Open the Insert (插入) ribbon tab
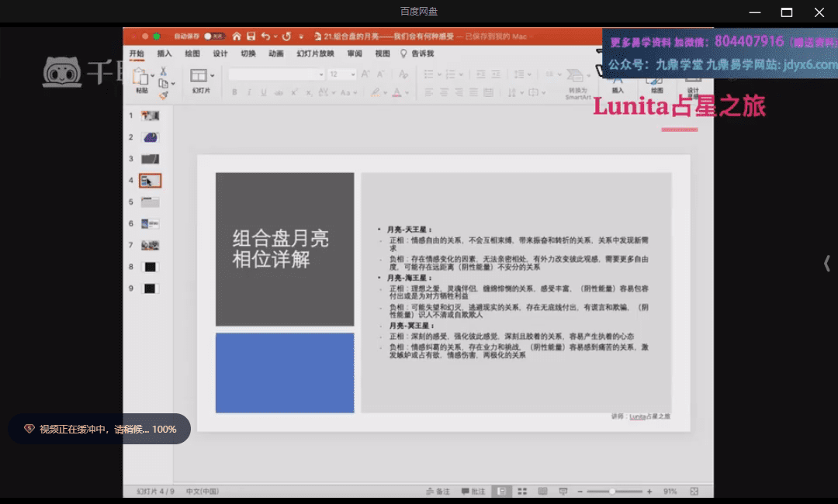Viewport: 838px width, 504px height. coord(164,54)
